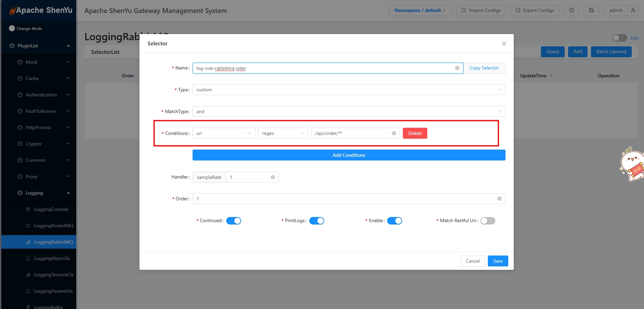
Task: Clear the Order field with its x icon
Action: coord(499,199)
